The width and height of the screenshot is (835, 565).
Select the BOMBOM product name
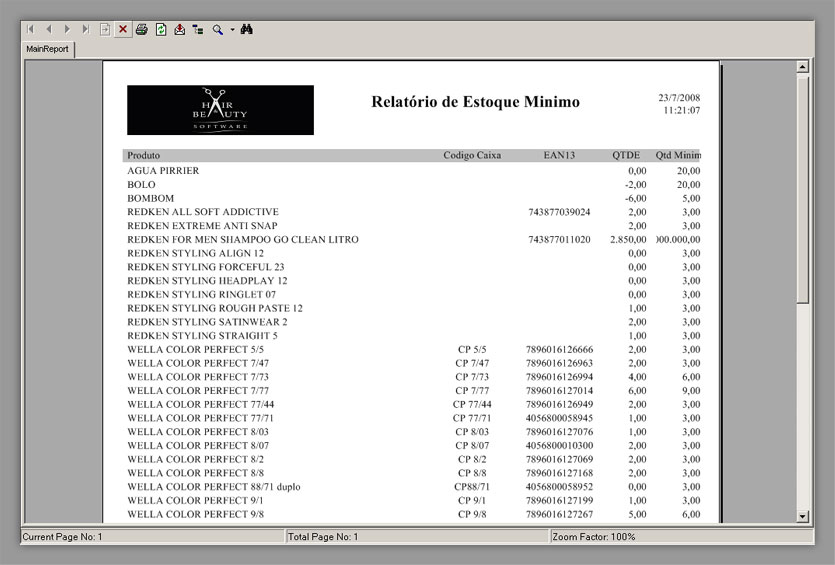coord(150,199)
